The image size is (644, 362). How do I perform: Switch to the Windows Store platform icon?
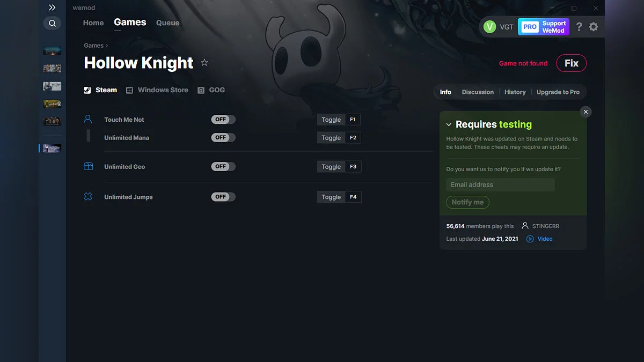(x=129, y=90)
